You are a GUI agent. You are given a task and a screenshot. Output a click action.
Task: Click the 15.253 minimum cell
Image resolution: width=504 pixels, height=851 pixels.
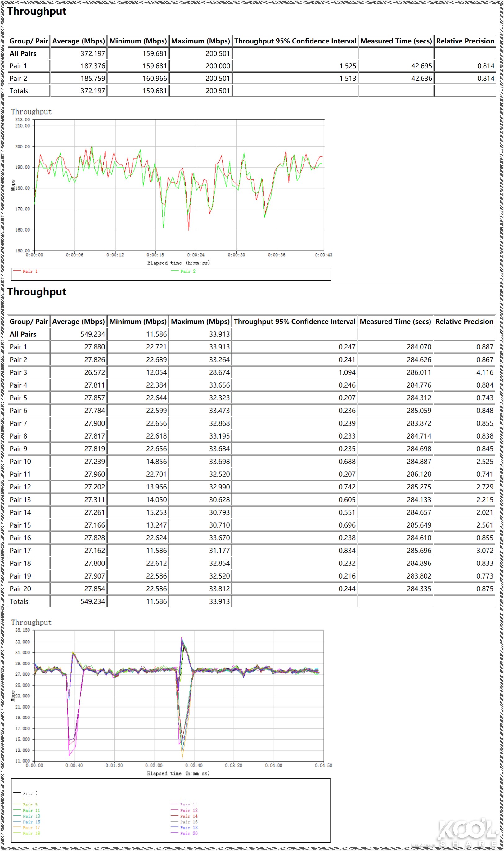coord(138,513)
